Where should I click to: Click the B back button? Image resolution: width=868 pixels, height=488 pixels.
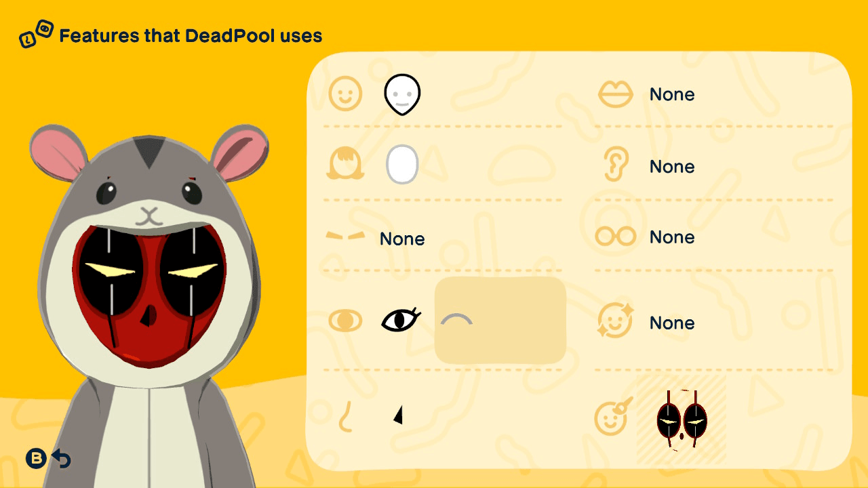pyautogui.click(x=36, y=459)
